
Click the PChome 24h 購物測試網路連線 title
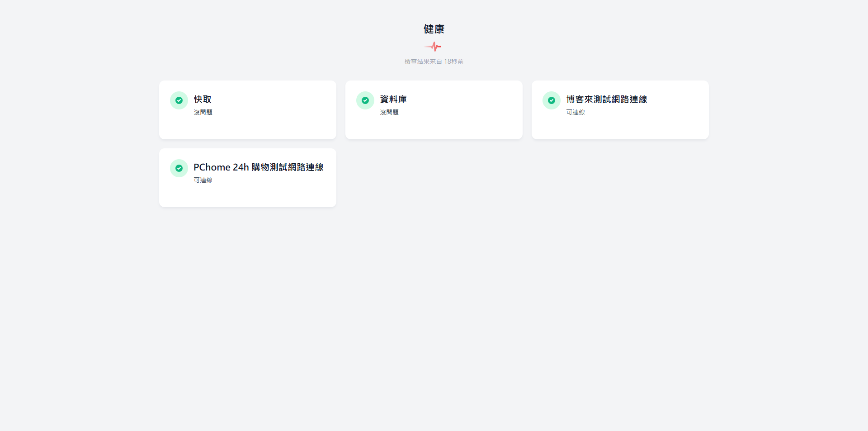259,167
